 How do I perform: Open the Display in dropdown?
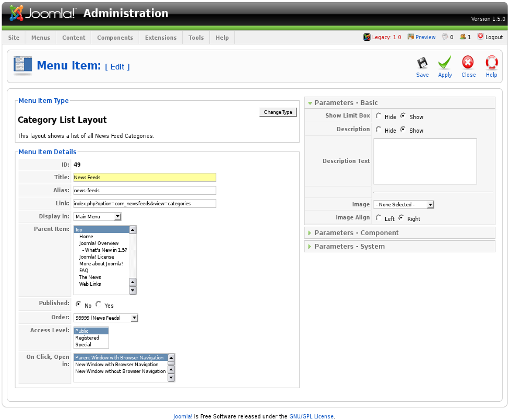(x=97, y=216)
